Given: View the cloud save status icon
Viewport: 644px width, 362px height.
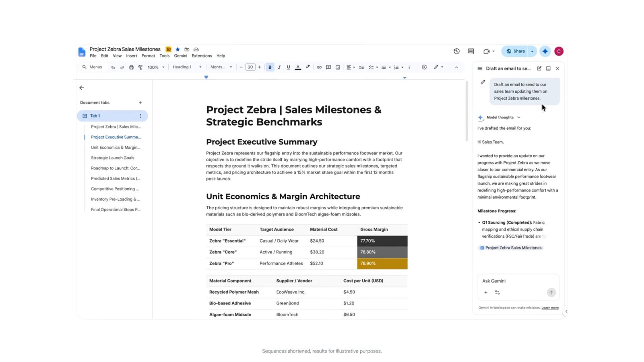Looking at the screenshot, I should pos(196,49).
